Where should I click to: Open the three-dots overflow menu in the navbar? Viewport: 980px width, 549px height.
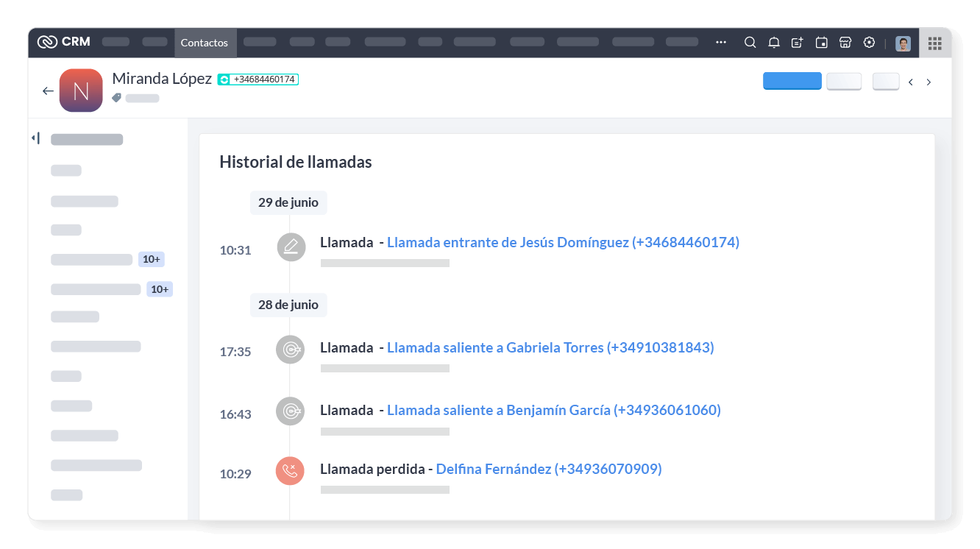tap(720, 43)
